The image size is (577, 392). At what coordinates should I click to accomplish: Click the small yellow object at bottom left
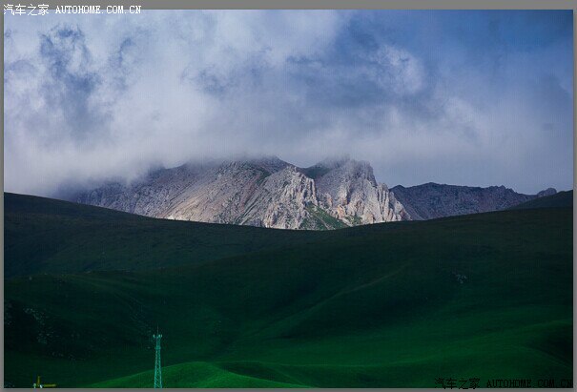(x=38, y=383)
